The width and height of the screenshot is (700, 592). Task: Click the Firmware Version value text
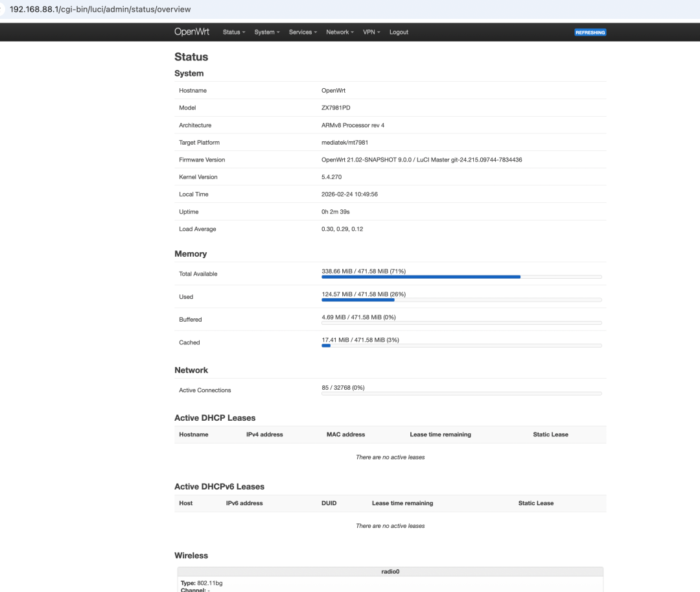coord(421,160)
